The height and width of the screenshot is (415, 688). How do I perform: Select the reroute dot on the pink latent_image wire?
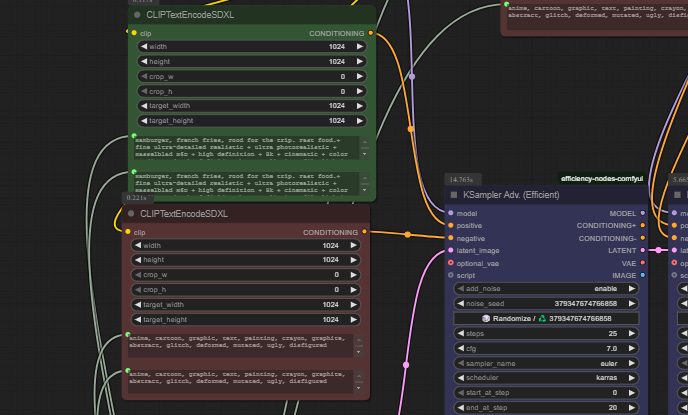tap(406, 365)
